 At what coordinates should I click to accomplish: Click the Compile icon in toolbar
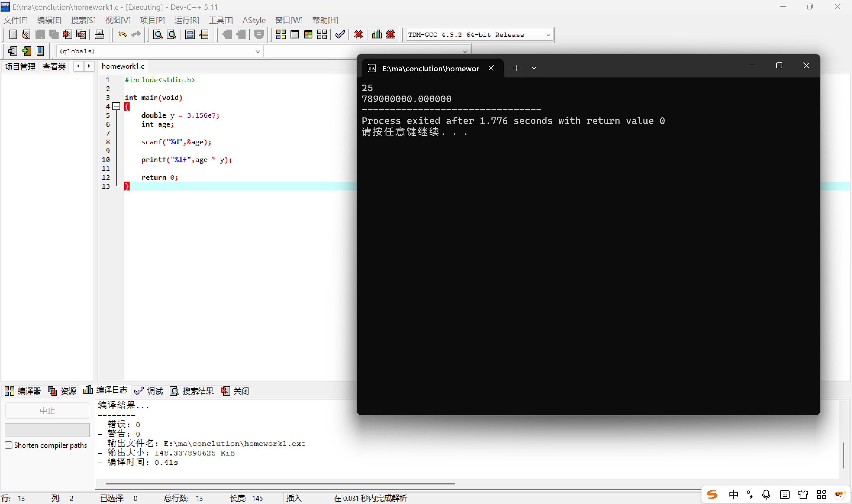coord(280,34)
